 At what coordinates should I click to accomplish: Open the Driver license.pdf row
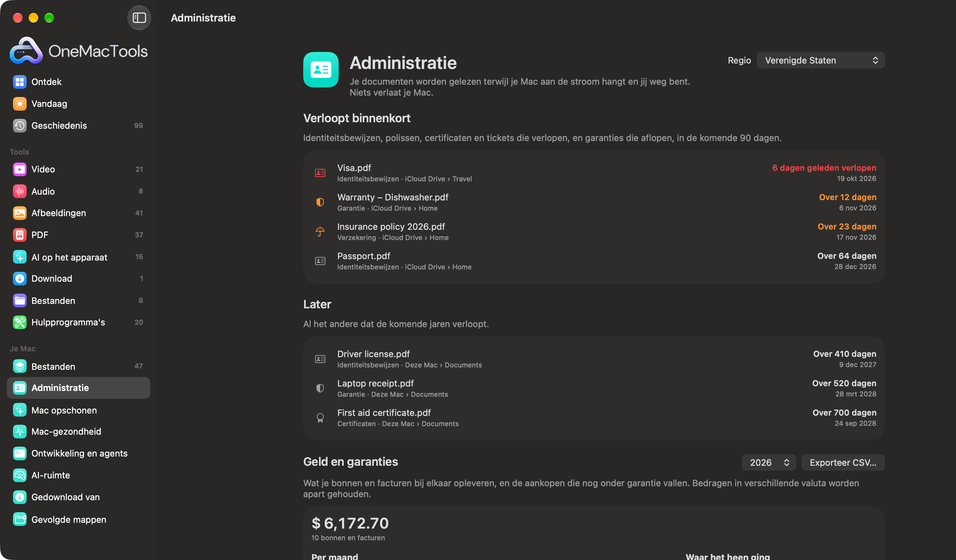(594, 359)
